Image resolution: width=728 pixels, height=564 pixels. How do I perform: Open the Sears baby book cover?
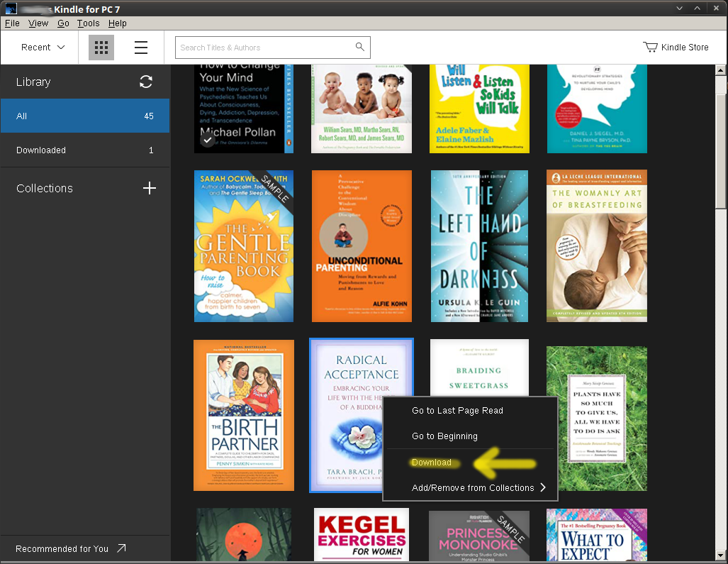click(362, 109)
